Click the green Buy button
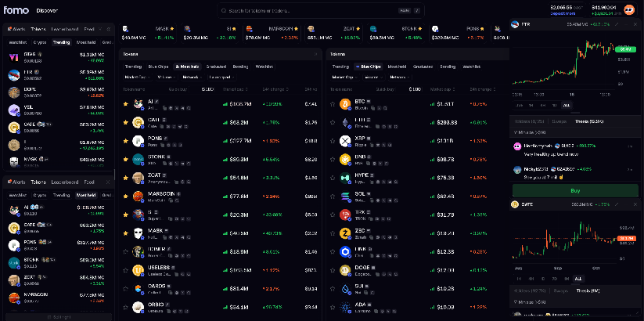644x321 pixels. 574,191
